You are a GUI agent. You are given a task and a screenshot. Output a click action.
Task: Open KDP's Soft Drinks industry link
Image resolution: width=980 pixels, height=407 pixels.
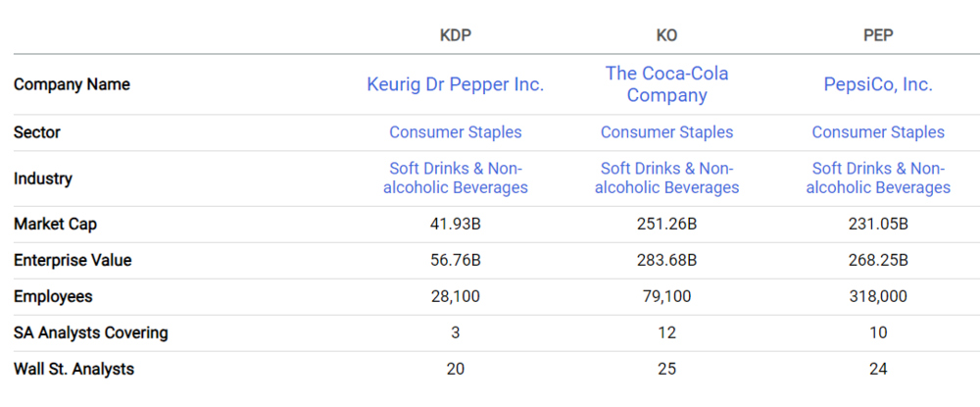coord(455,178)
